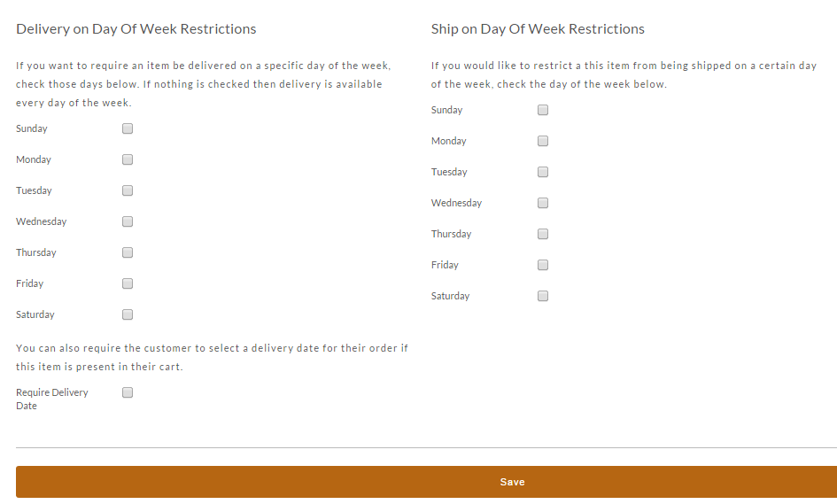This screenshot has height=504, width=837.
Task: Check Friday ship day restriction checkbox
Action: tap(543, 265)
